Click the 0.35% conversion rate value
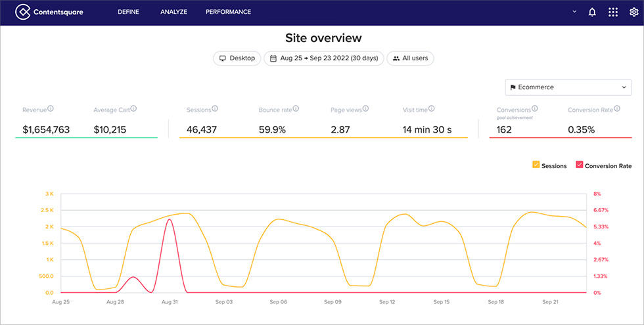The image size is (644, 325). tap(581, 130)
